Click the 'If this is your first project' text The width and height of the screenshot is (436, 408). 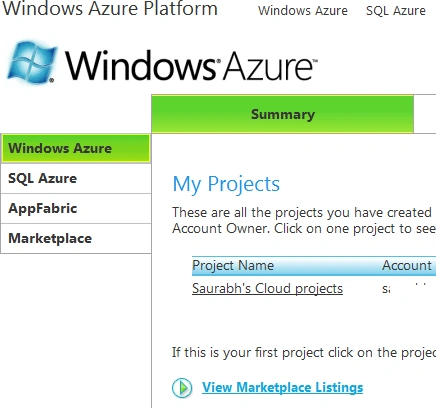(x=304, y=352)
